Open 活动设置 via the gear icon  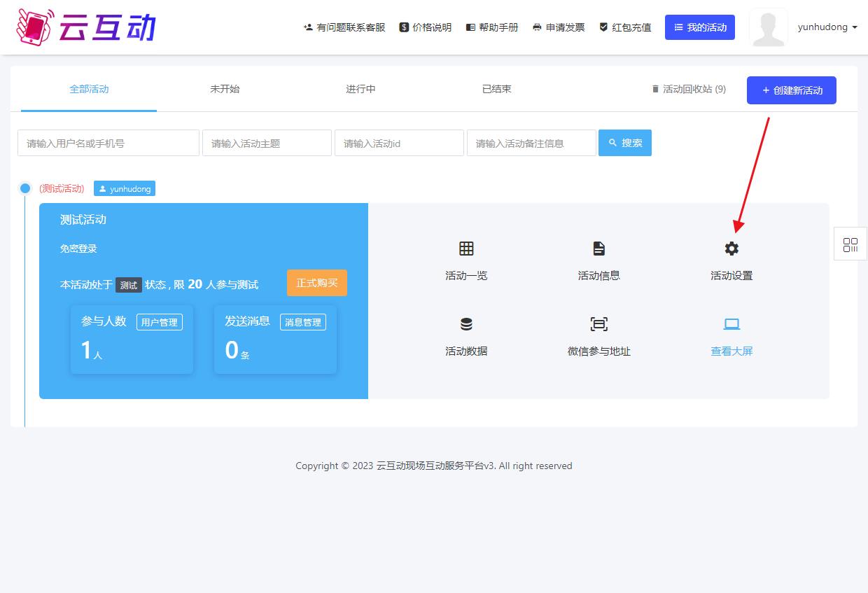click(731, 249)
